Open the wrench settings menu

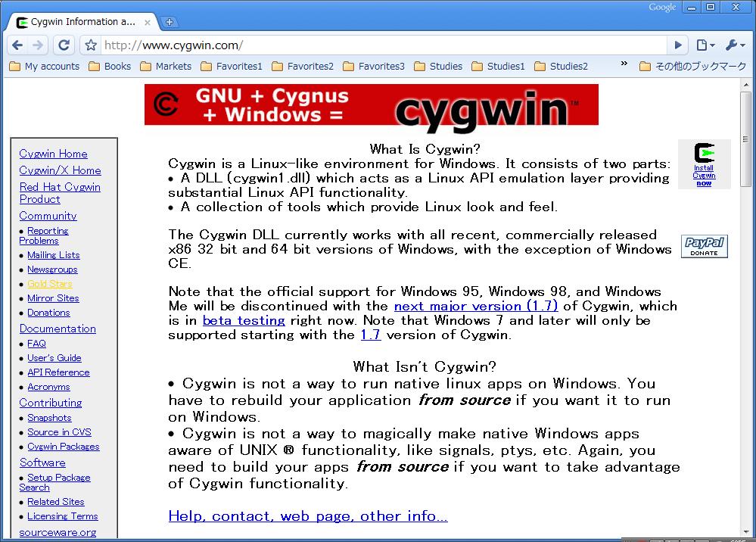pos(736,45)
